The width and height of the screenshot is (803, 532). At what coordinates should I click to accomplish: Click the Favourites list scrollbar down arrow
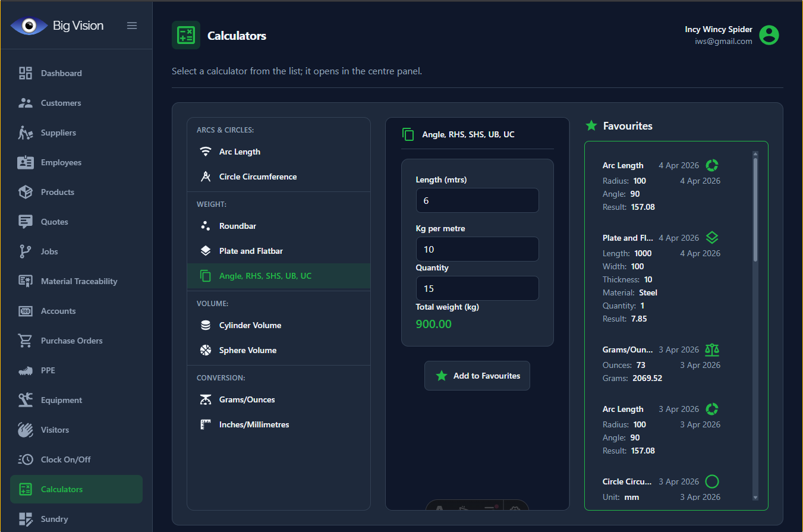pos(755,498)
